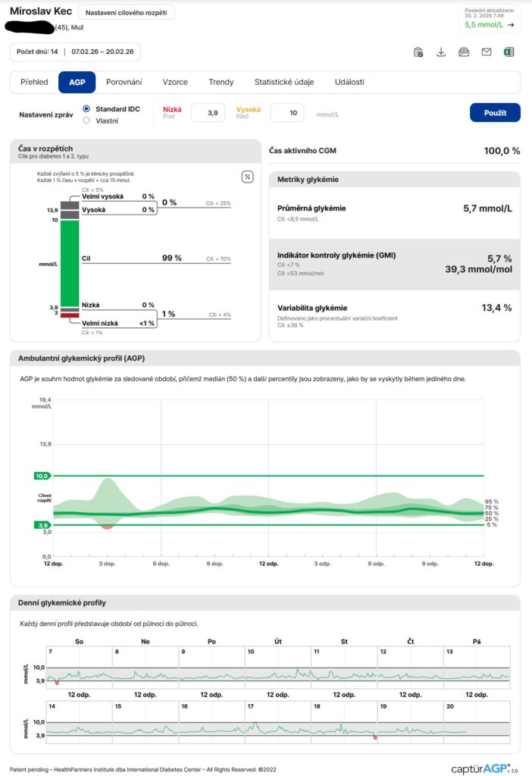Open the date range 07.02.26 – 20.02.26 selector
The image size is (532, 776).
(x=102, y=52)
